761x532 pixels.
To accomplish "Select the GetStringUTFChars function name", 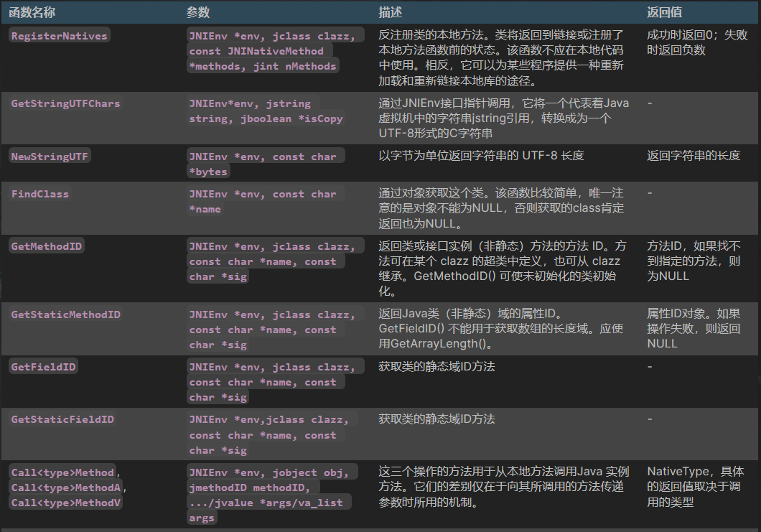I will click(65, 103).
